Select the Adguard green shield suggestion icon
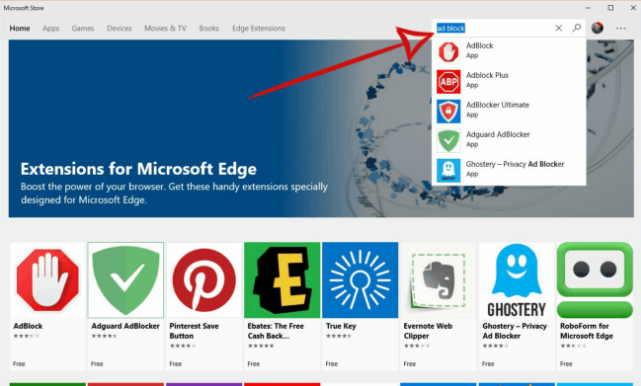 click(448, 141)
